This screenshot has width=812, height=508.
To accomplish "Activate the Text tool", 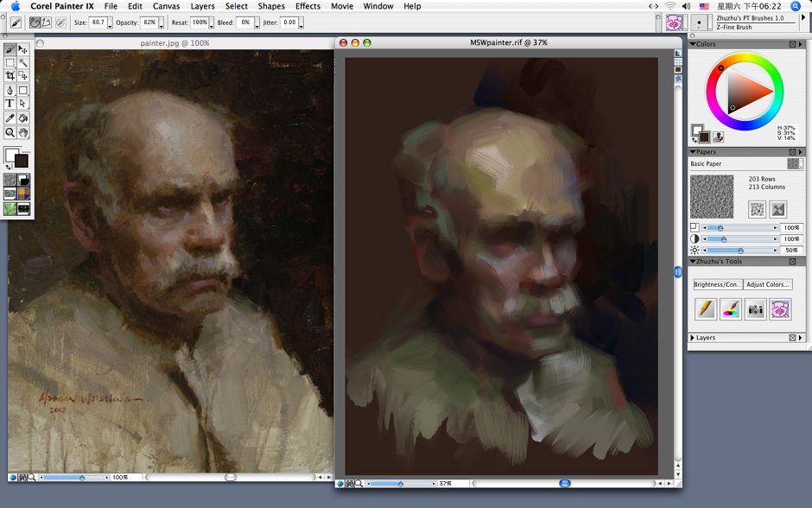I will pyautogui.click(x=10, y=104).
